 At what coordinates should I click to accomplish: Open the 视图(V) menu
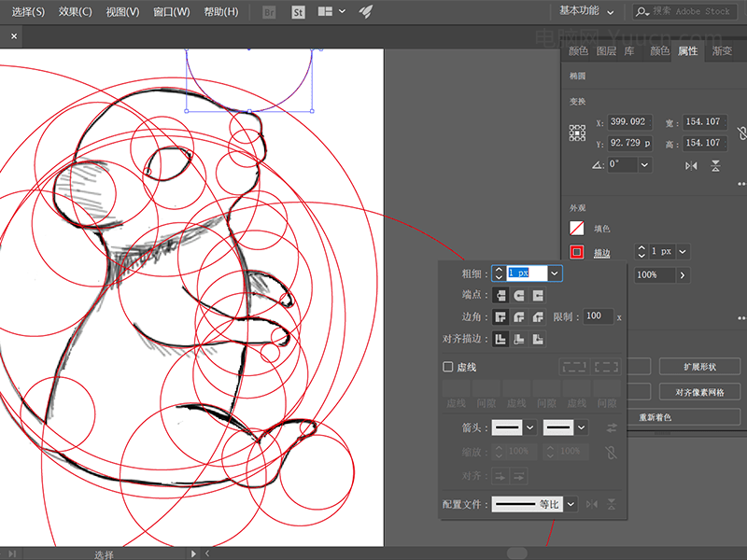(x=122, y=12)
